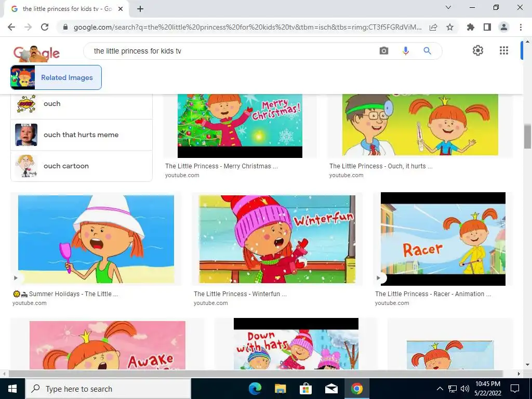This screenshot has height=399, width=532.
Task: Click the blue magnifier search button
Action: 427,51
